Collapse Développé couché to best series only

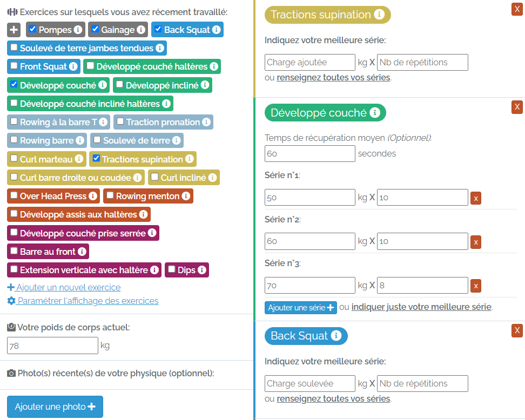pos(421,307)
